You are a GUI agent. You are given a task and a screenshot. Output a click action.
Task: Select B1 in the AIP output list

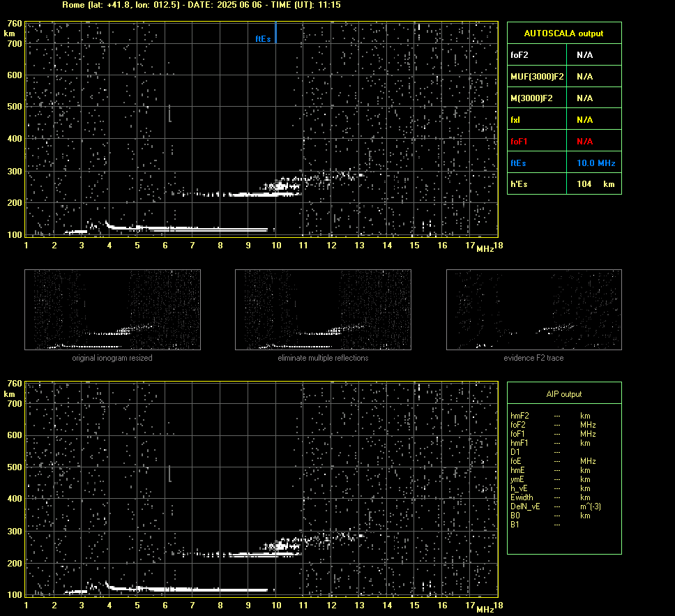515,525
